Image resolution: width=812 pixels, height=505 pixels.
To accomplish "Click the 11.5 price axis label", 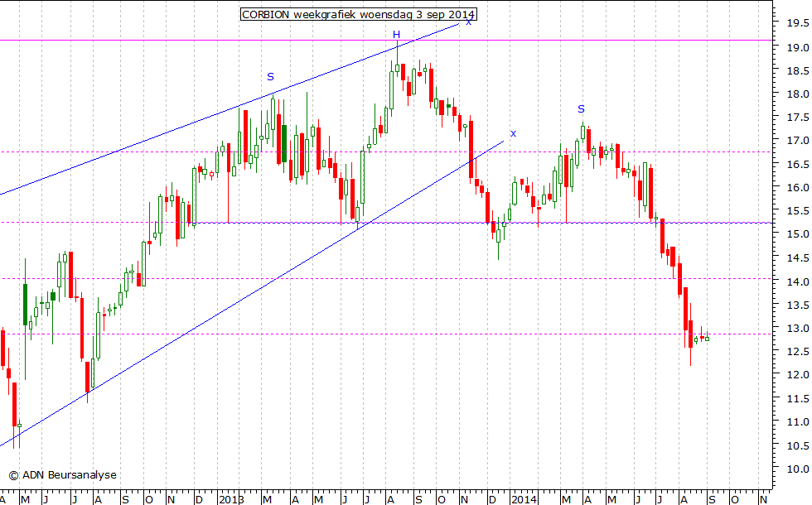I will (x=798, y=398).
